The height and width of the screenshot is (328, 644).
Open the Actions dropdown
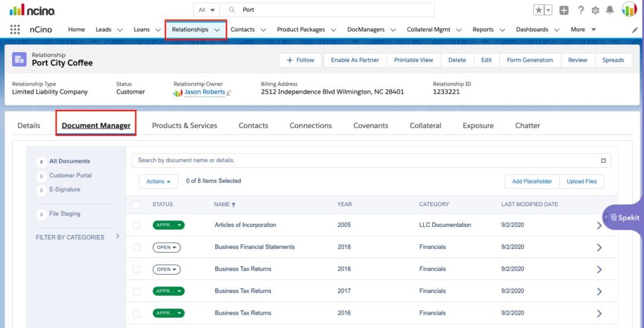pos(158,182)
